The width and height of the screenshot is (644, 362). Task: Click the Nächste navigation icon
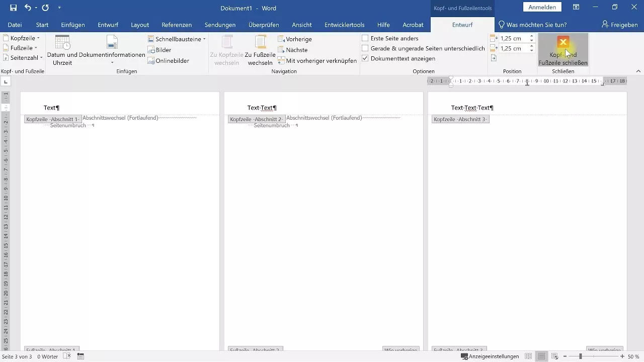pos(280,50)
